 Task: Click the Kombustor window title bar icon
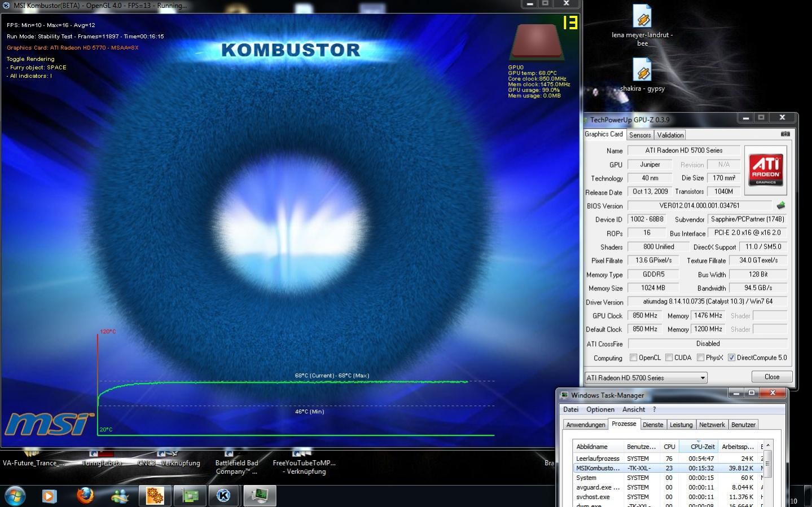[x=6, y=5]
